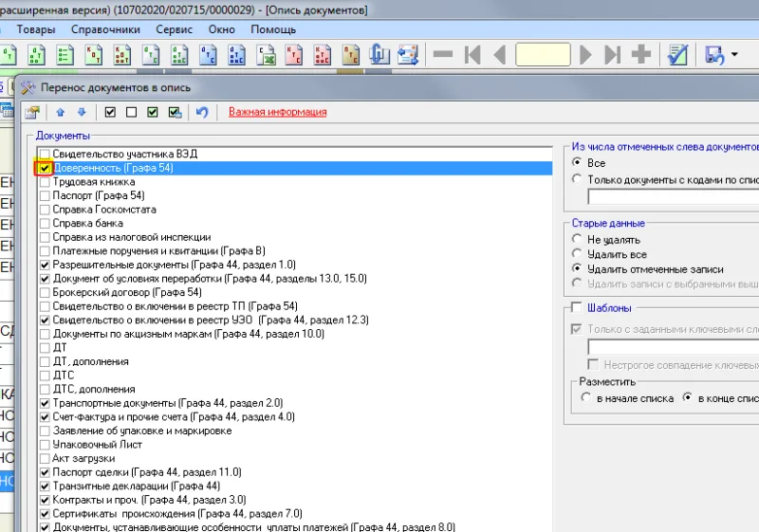This screenshot has height=532, width=759.
Task: Click the record number input field
Action: [543, 54]
